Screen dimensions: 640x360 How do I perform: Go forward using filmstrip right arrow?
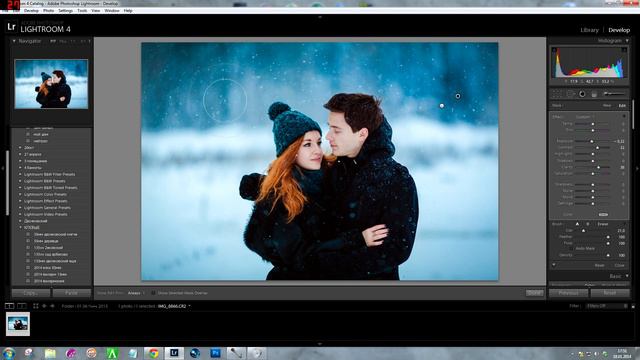click(x=52, y=306)
